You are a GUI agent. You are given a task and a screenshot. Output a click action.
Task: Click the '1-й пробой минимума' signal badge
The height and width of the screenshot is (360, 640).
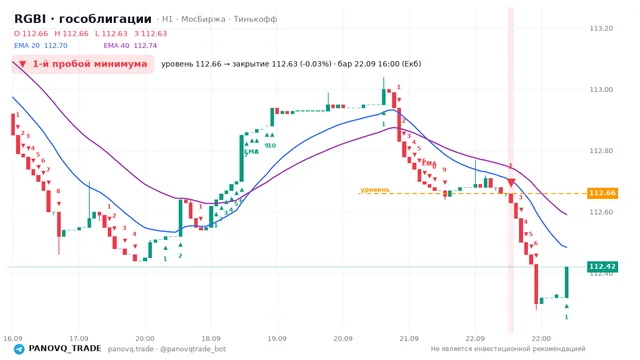point(83,64)
